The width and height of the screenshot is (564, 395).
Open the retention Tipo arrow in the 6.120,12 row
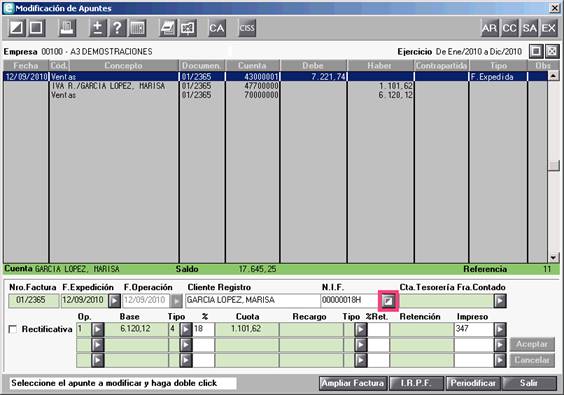coord(360,329)
